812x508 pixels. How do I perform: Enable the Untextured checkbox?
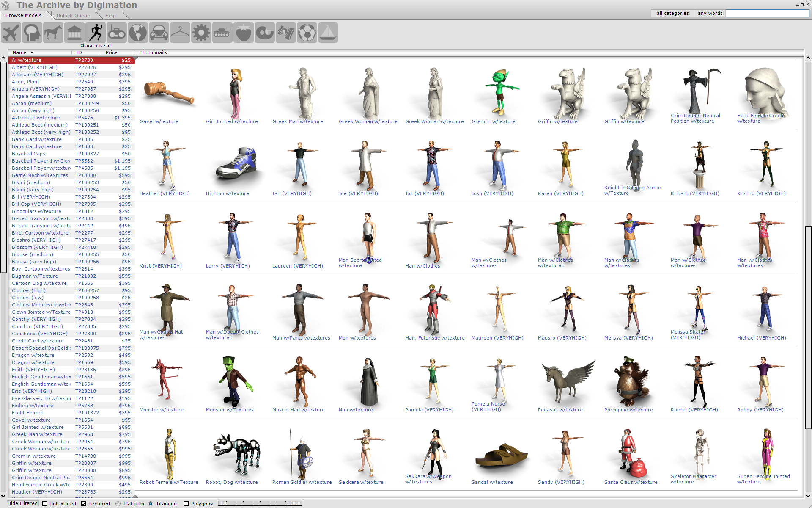[x=45, y=504]
